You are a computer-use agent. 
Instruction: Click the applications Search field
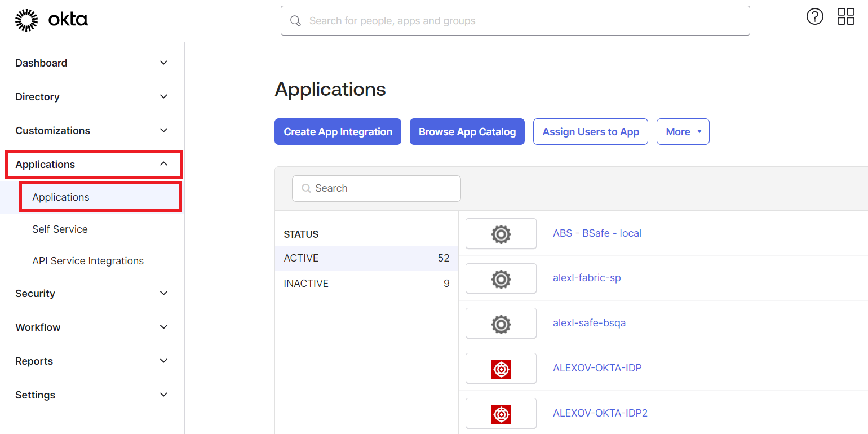[x=376, y=188]
